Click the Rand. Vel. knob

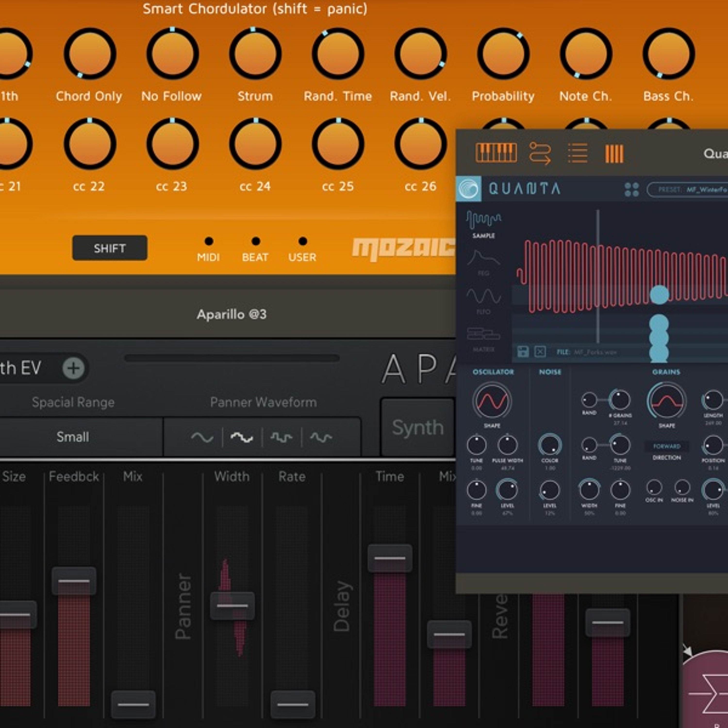coord(421,53)
